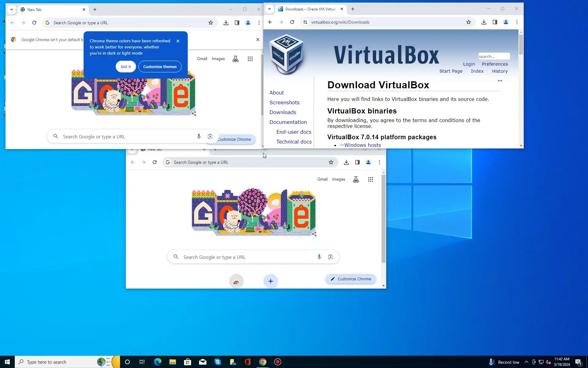Select the Downloads – Oracle VM VirtualBox tab
The width and height of the screenshot is (588, 368).
click(310, 9)
